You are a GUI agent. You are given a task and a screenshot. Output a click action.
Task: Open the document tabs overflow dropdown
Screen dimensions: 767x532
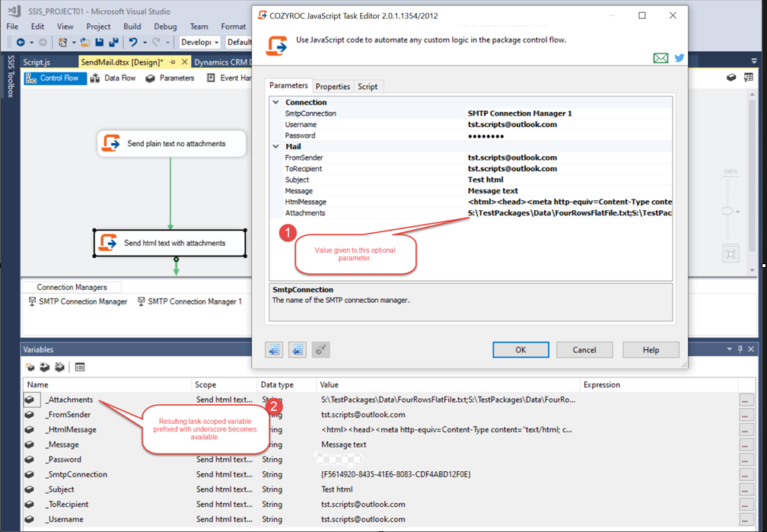(x=754, y=61)
